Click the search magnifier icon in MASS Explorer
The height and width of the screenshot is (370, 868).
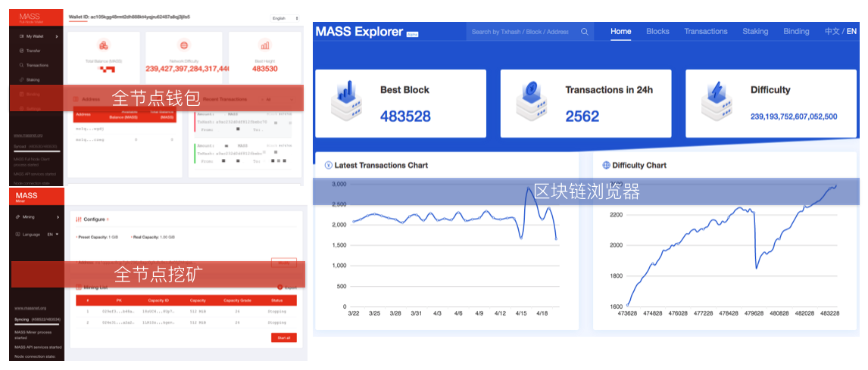coord(584,32)
